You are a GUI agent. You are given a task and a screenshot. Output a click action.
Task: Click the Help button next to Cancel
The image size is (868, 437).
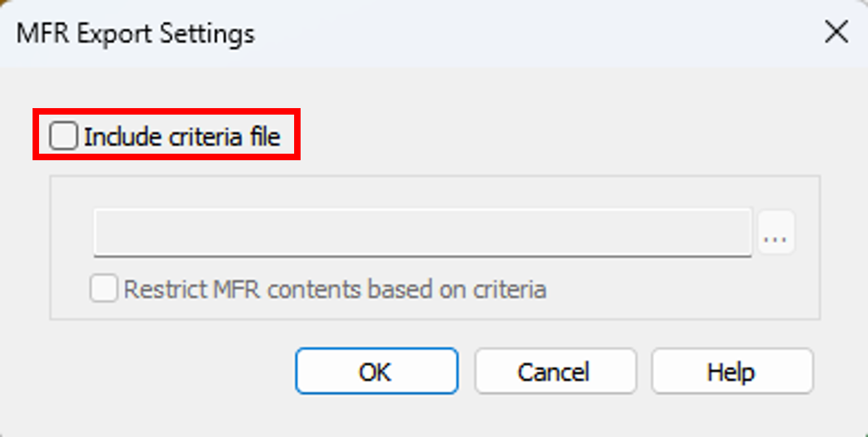coord(732,371)
